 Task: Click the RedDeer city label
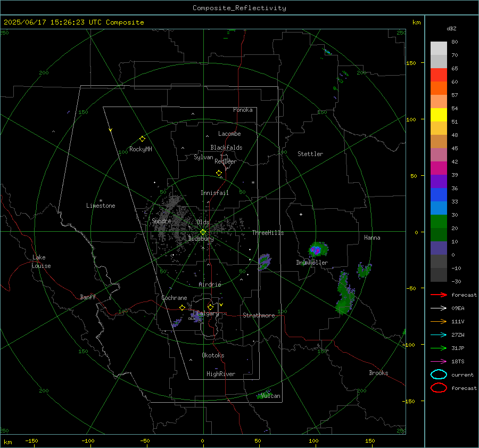tap(226, 161)
